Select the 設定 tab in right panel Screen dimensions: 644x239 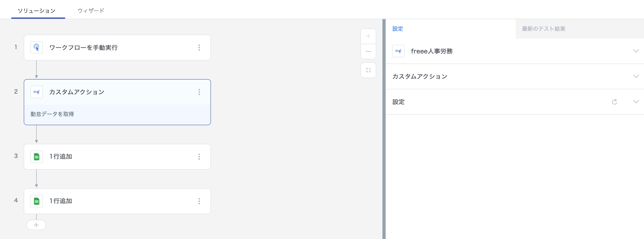tap(398, 29)
